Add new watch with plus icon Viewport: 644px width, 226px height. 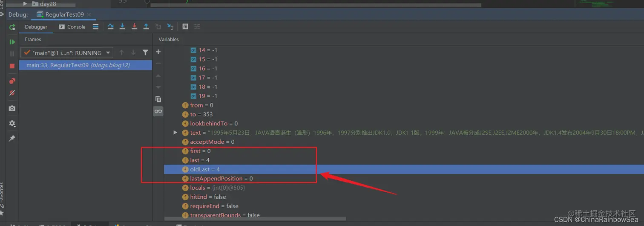158,52
